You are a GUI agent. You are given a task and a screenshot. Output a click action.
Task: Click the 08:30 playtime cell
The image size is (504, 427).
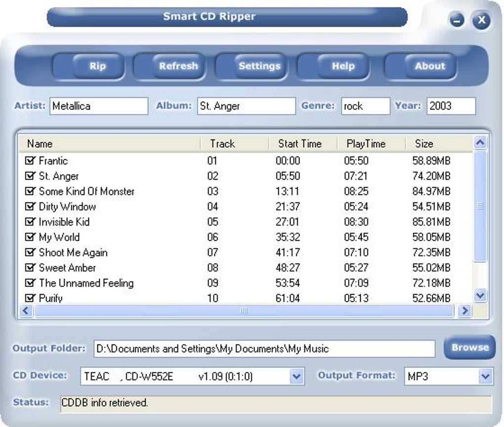[356, 222]
